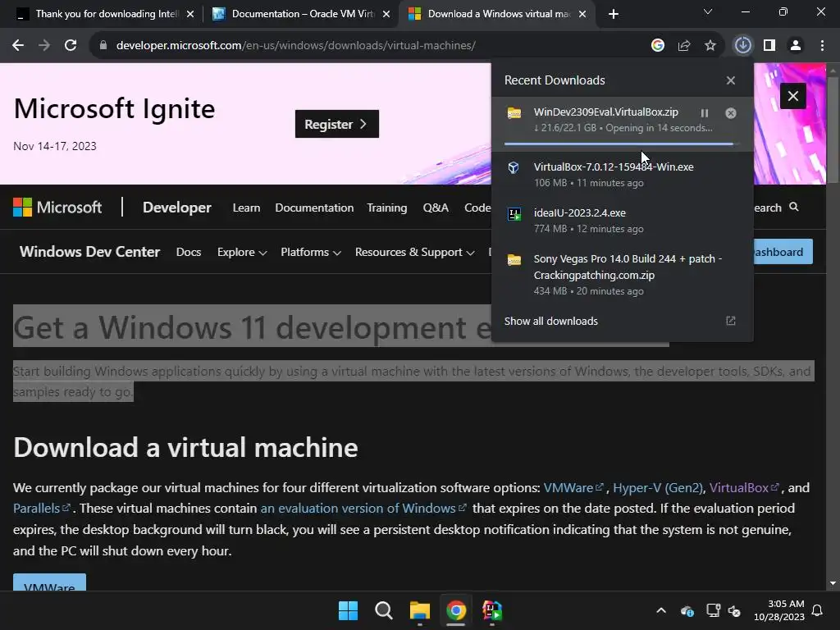Click the Microsoft logo
The image size is (840, 630).
[x=57, y=208]
